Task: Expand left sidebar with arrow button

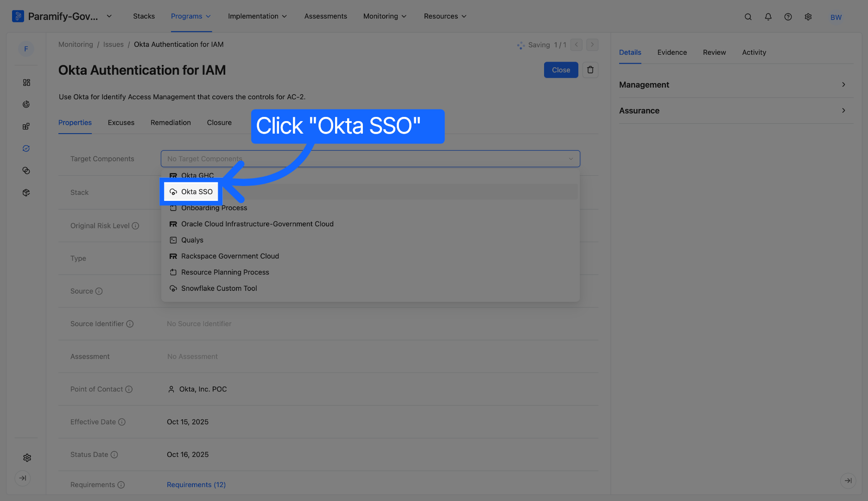Action: point(23,478)
